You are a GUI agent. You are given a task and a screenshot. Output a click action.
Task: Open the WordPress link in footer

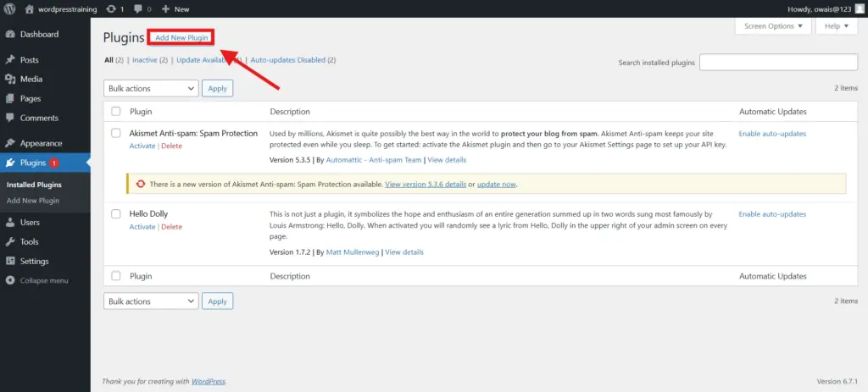(209, 382)
